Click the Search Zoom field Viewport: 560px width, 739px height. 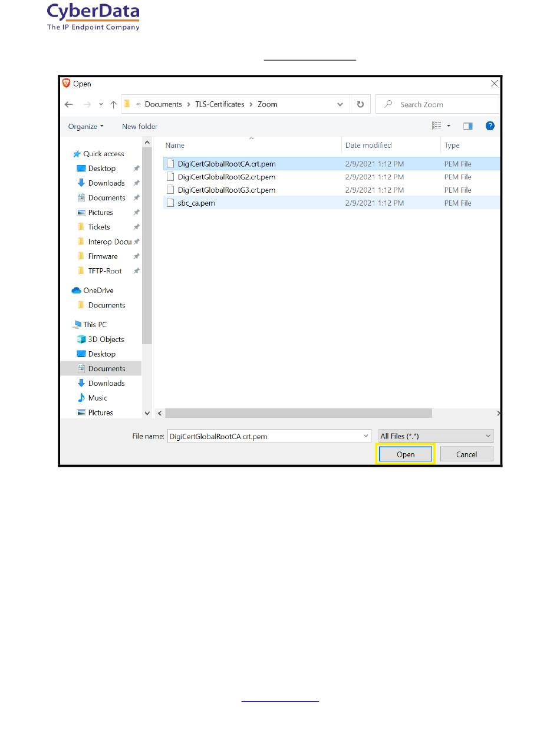pos(437,104)
